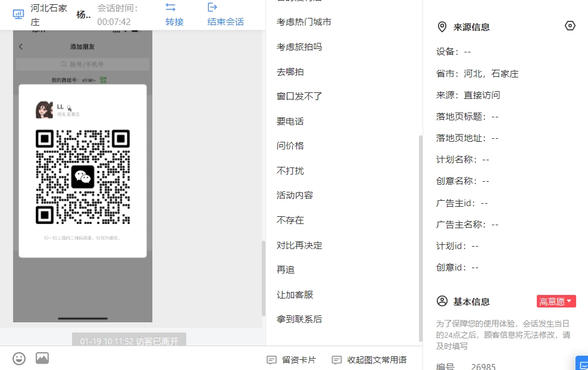Screen dimensions: 588x370
Task: Transfer the chat using 转接
Action: 174,15
